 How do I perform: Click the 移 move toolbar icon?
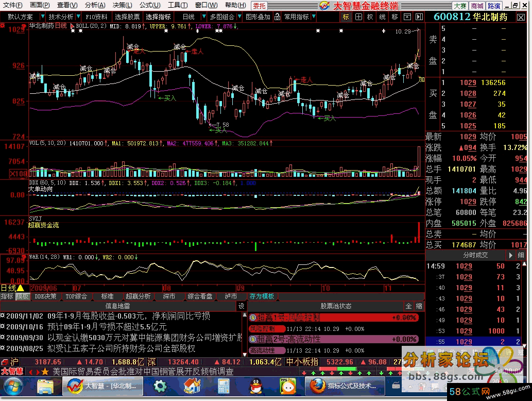coord(394,16)
